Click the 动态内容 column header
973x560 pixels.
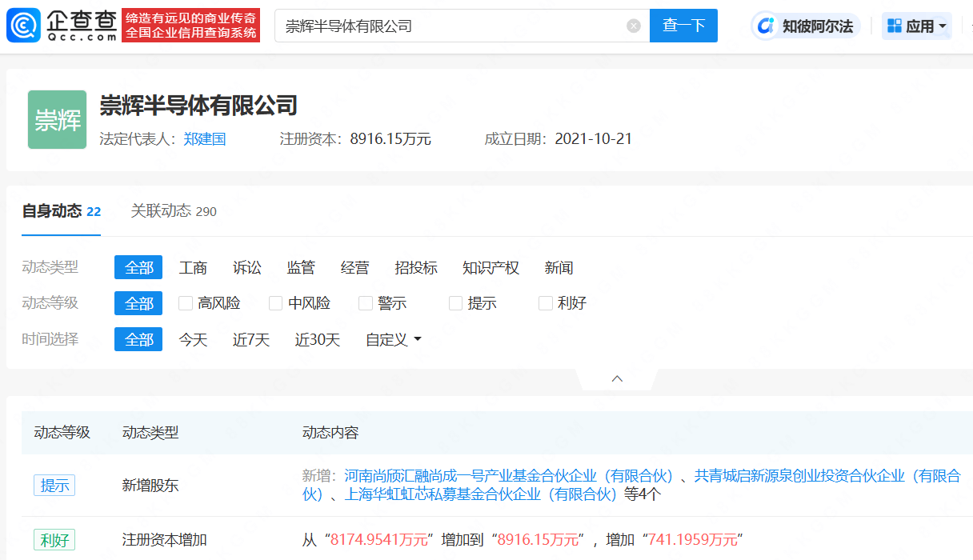(330, 433)
